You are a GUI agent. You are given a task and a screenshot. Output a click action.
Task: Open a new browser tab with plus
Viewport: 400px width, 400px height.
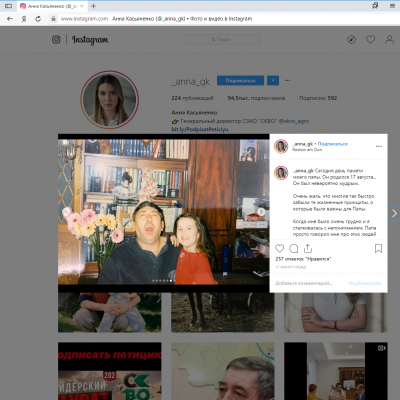(93, 6)
